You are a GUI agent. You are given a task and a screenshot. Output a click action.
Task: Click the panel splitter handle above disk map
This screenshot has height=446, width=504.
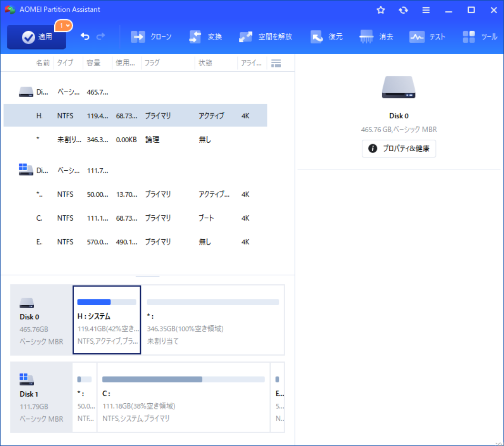pyautogui.click(x=147, y=276)
